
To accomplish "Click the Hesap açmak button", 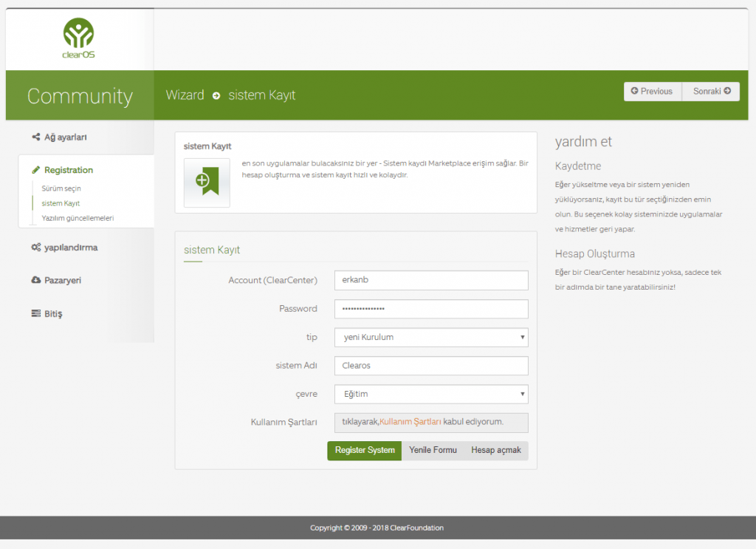I will coord(496,451).
